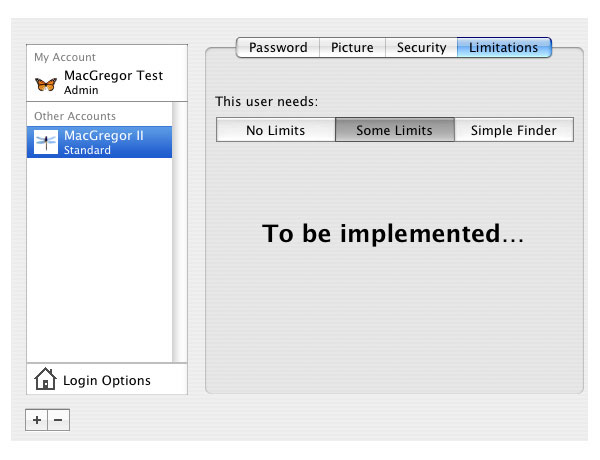This screenshot has width=600, height=460.
Task: Open the Picture tab
Action: tap(352, 48)
